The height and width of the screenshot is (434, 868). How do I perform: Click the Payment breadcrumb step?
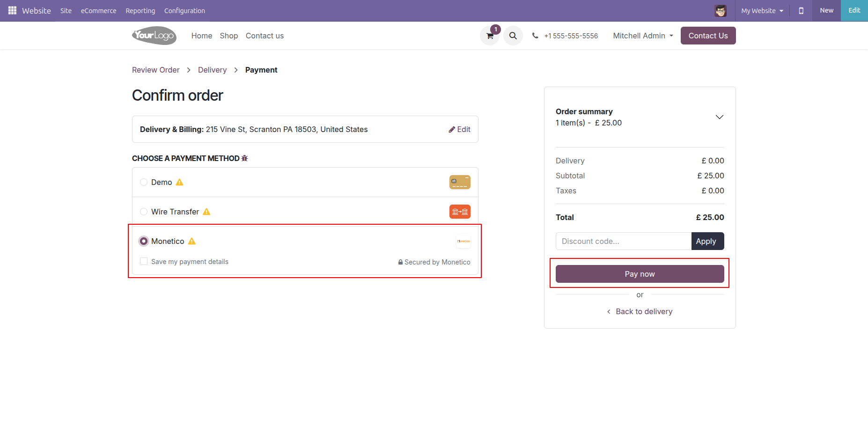261,70
